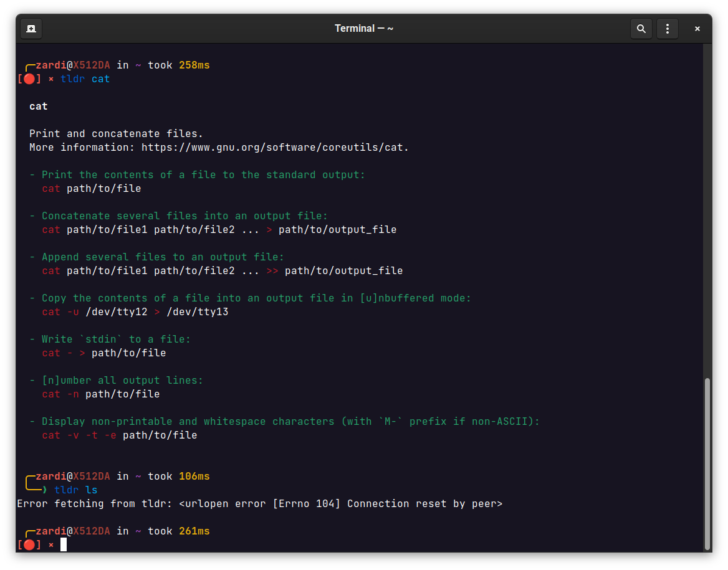The height and width of the screenshot is (570, 728).
Task: Click the search magnifier in the header bar
Action: (641, 28)
